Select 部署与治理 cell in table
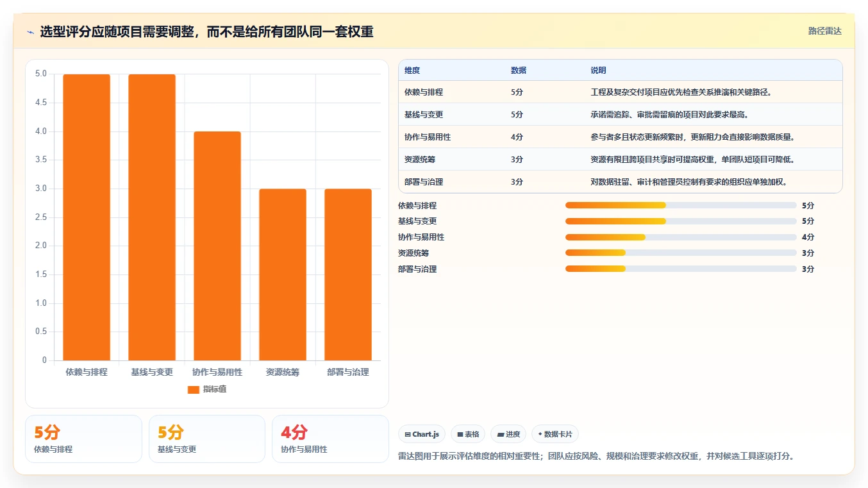This screenshot has height=488, width=868. (x=424, y=182)
